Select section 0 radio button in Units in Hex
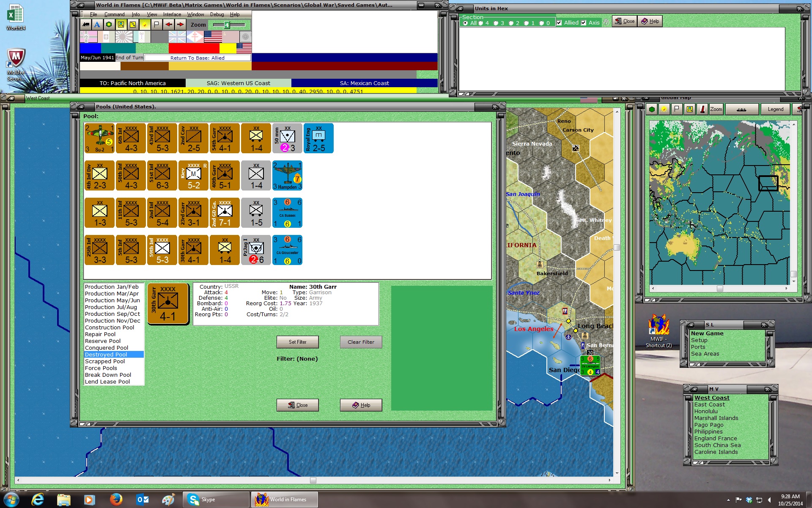 pyautogui.click(x=542, y=23)
